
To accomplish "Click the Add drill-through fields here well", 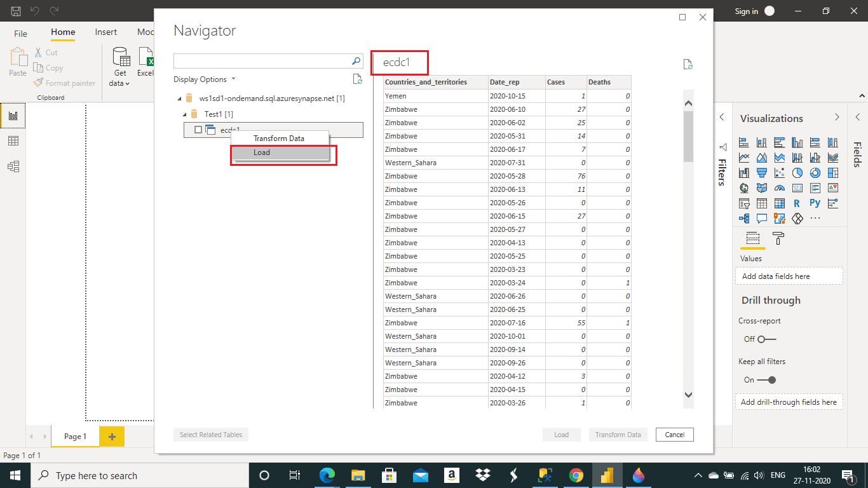I will coord(789,402).
